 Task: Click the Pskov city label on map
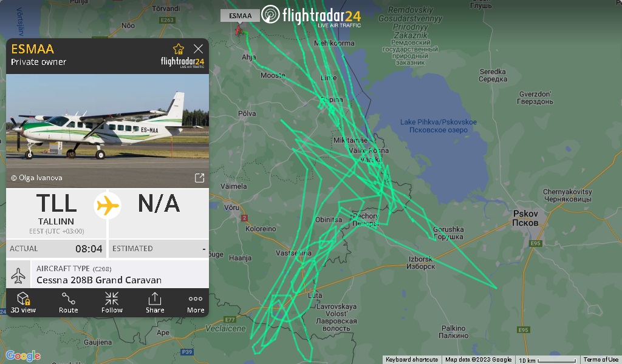(525, 218)
